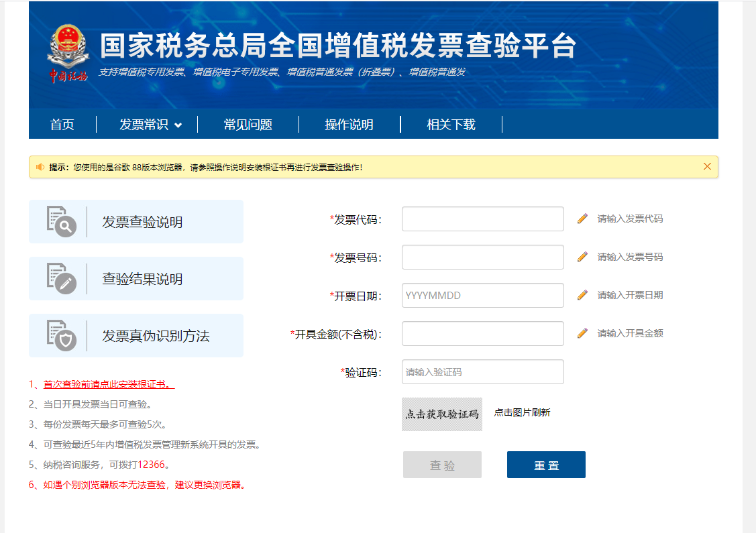
Task: Click the pencil icon next to 请输入开票日期
Action: (582, 295)
